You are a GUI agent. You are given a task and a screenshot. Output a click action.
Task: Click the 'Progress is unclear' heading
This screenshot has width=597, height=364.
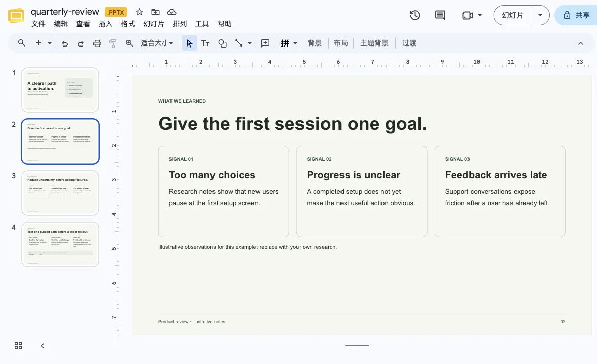(x=353, y=175)
